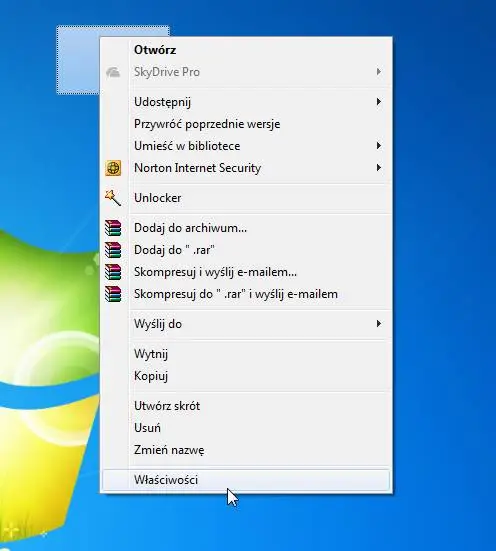Click the Unlocker magic wand icon
This screenshot has height=551, width=496.
coord(113,198)
